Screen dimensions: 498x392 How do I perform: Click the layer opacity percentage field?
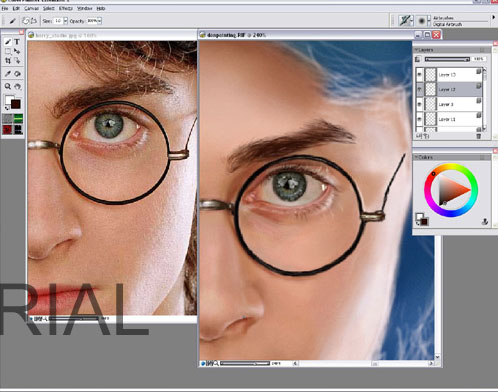479,59
